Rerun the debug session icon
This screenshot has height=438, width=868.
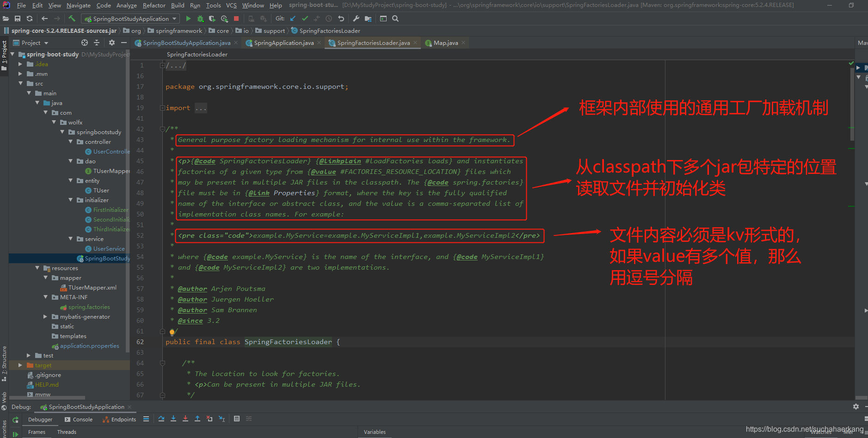[15, 419]
